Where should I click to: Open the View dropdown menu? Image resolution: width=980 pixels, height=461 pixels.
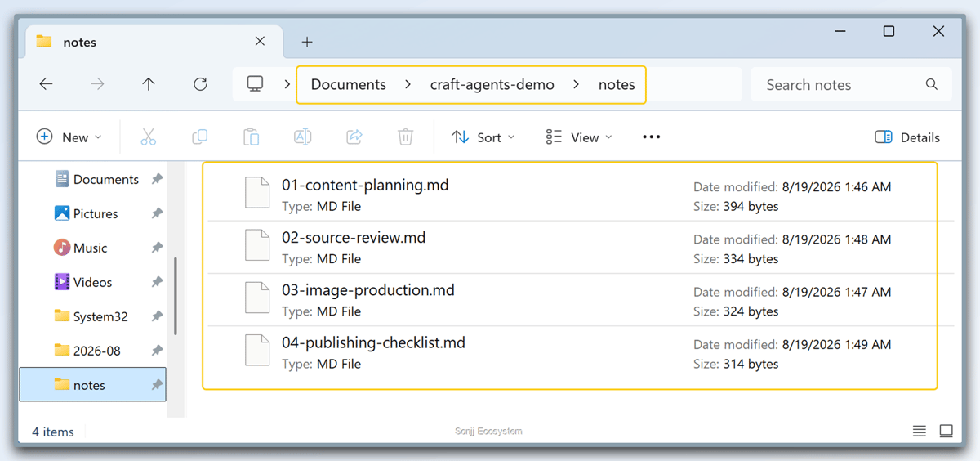579,137
